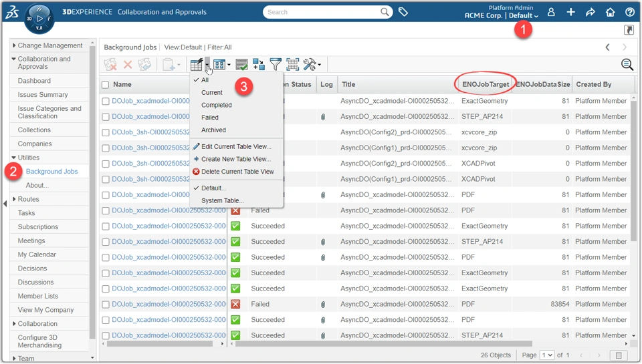
Task: Open the Page number dropdown
Action: pyautogui.click(x=547, y=355)
